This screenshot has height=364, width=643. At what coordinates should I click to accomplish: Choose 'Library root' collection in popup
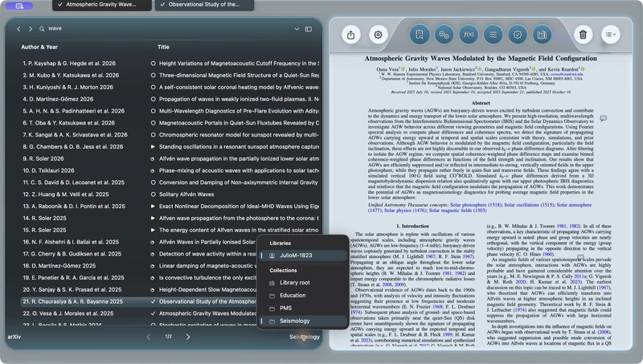(x=304, y=283)
